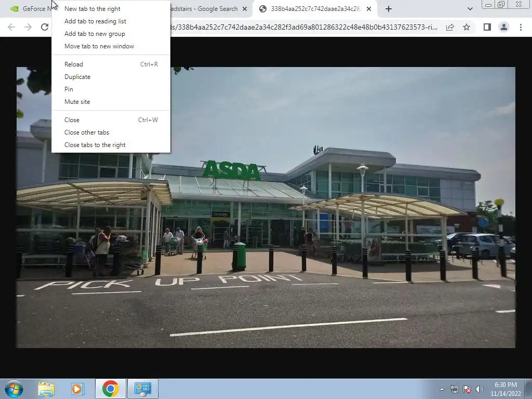This screenshot has width=532, height=399.
Task: Click the address bar URL
Action: pos(304,27)
